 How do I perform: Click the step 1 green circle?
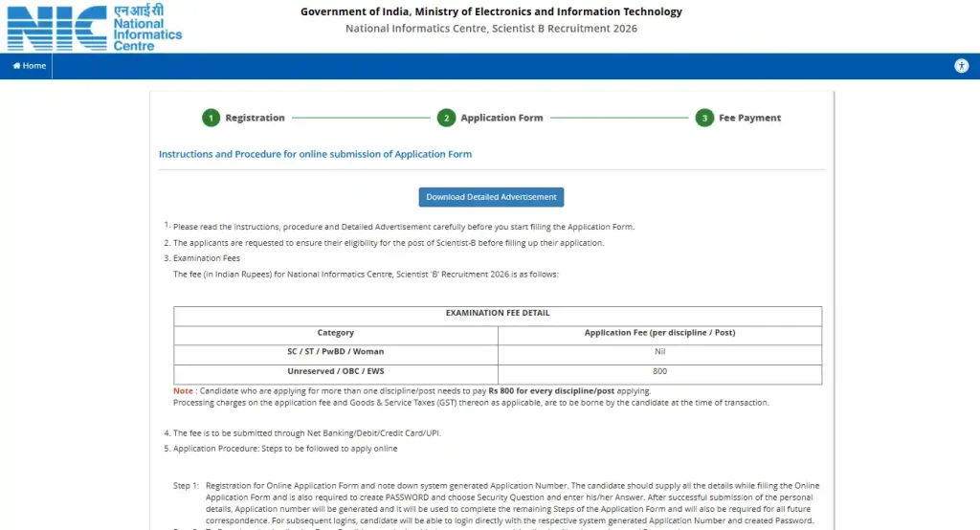[x=211, y=118]
